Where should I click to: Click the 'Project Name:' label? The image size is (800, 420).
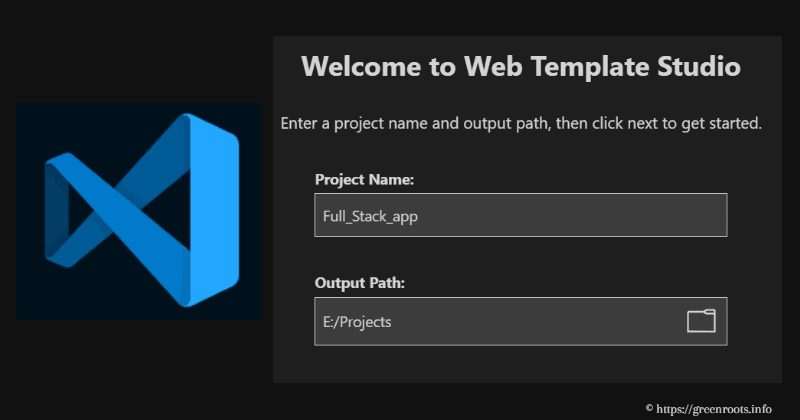pyautogui.click(x=364, y=180)
